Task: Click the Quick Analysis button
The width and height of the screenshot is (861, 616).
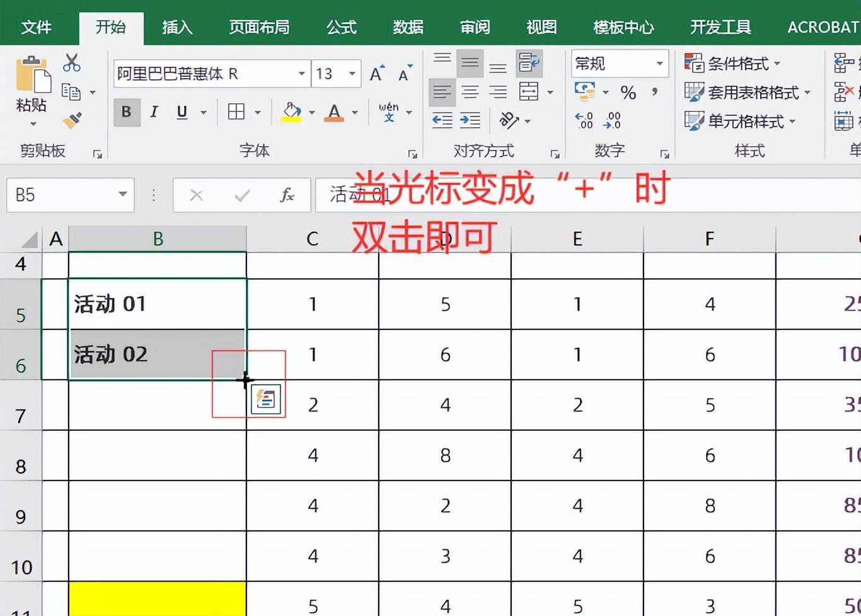Action: (x=265, y=399)
